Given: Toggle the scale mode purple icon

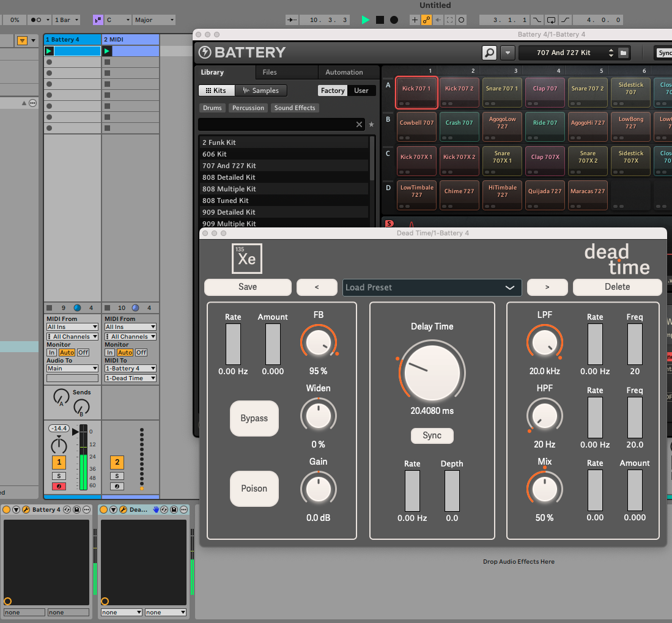Looking at the screenshot, I should (x=98, y=20).
